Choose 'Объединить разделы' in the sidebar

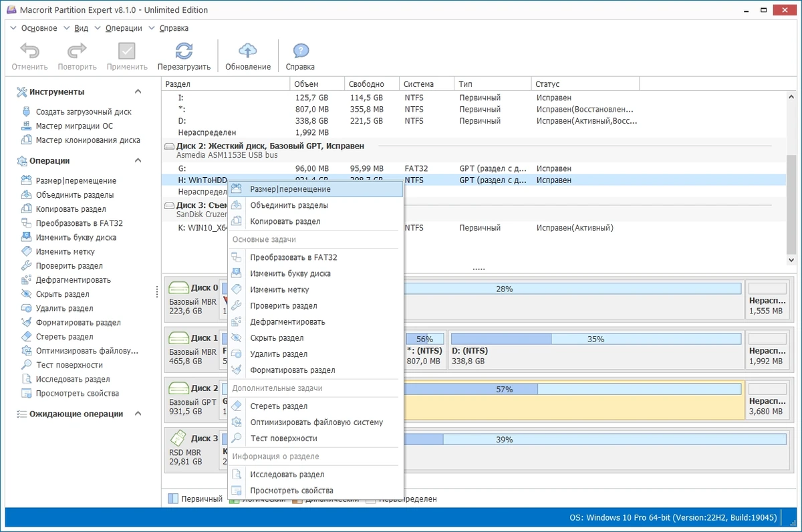75,195
